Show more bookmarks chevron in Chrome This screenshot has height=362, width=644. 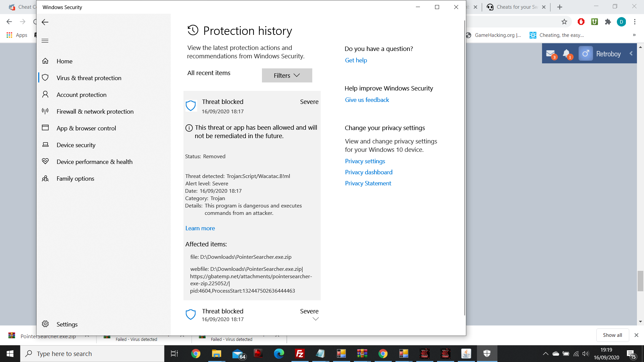[634, 35]
